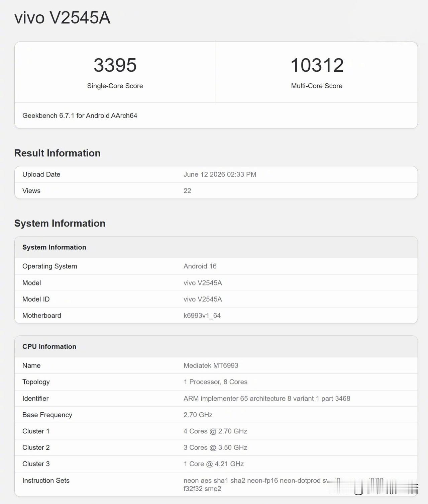This screenshot has width=428, height=504.
Task: Click the 'Topology' row label
Action: [x=36, y=382]
